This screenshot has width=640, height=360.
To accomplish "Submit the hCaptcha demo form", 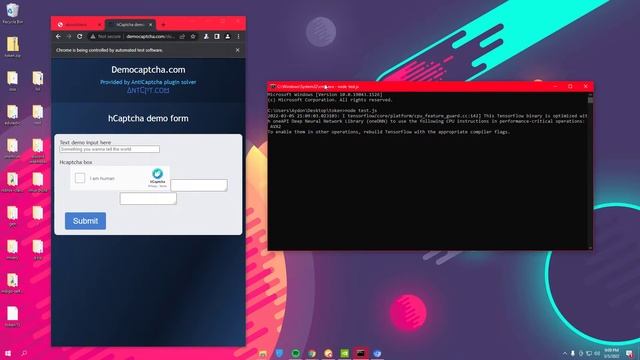I will (x=85, y=221).
